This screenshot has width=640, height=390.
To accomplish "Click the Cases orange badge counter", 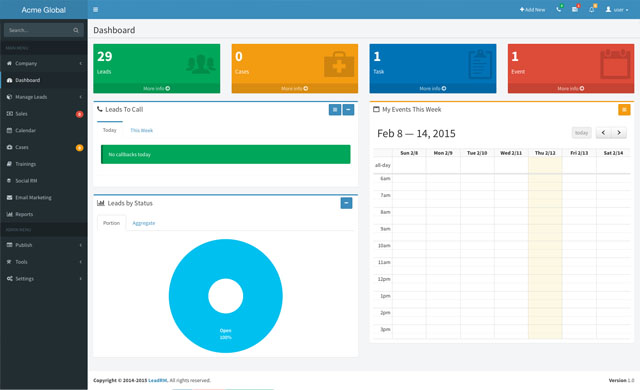I will pyautogui.click(x=80, y=148).
